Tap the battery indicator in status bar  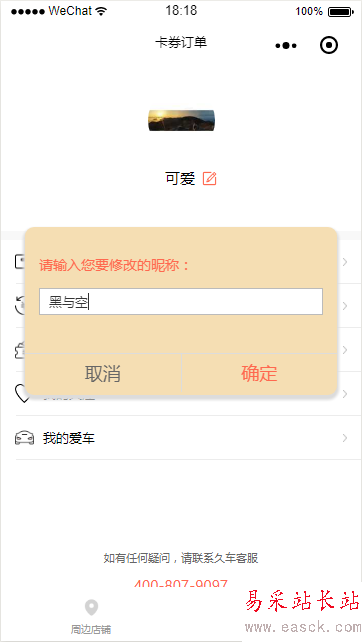coord(341,11)
